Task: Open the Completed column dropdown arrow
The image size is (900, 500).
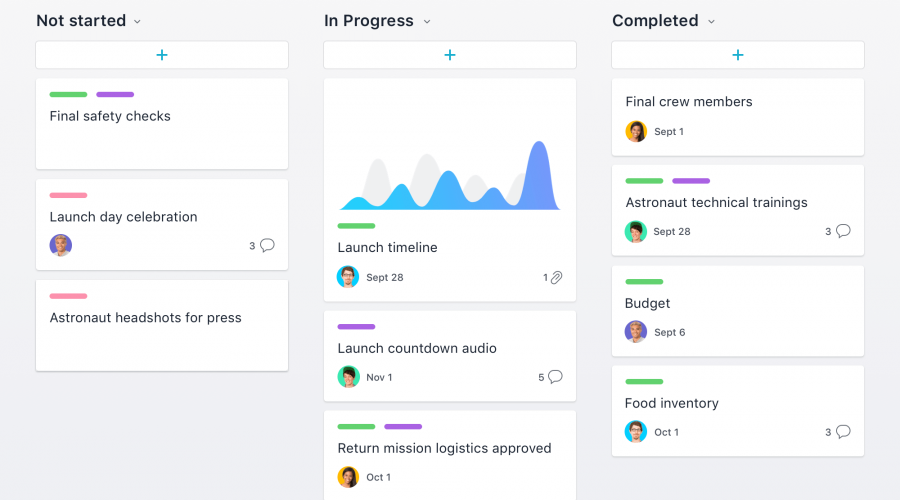Action: (711, 21)
